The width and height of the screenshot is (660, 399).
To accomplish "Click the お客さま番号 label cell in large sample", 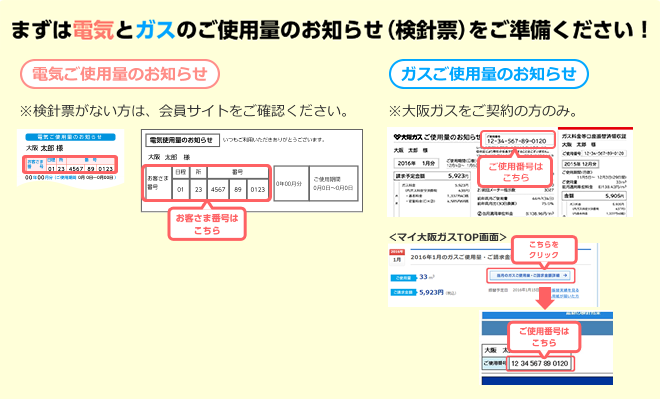I will (x=158, y=183).
